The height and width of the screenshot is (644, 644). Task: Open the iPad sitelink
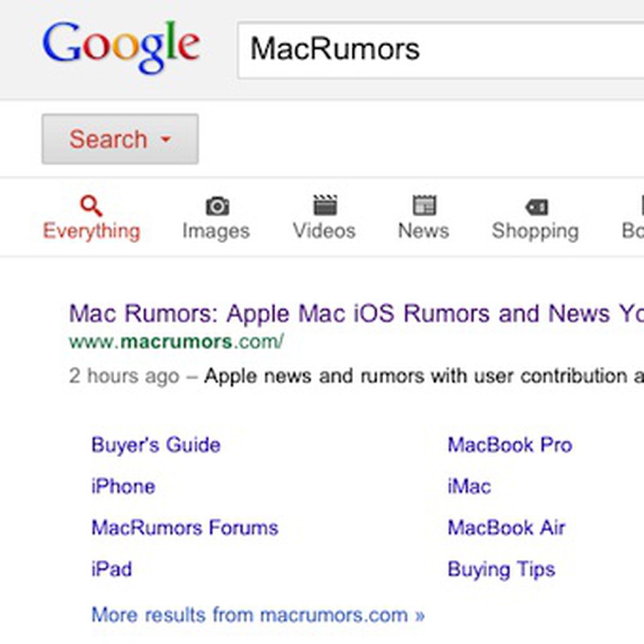pyautogui.click(x=111, y=569)
